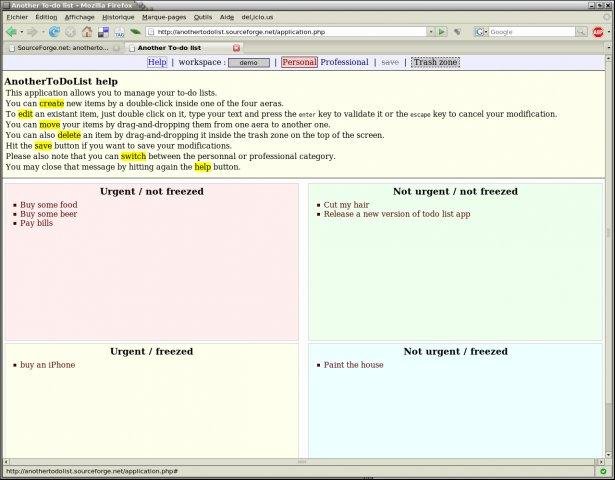
Task: Click the 'Urgent / freezed' heading
Action: (152, 351)
